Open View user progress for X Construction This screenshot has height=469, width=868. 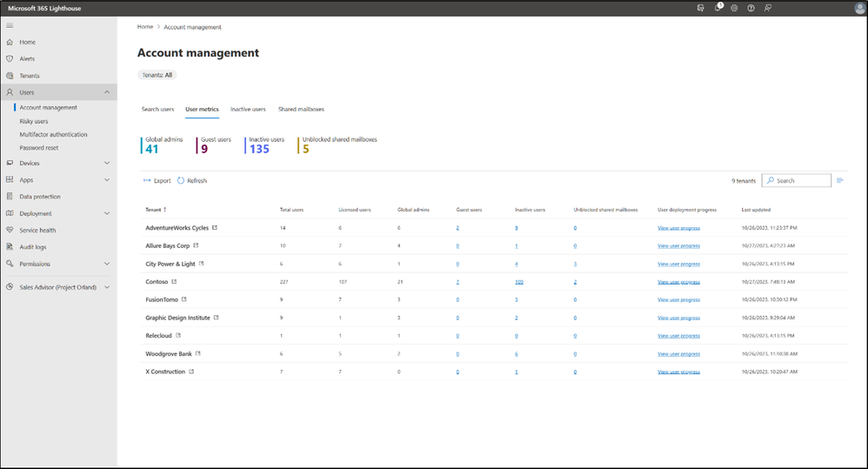(x=678, y=372)
